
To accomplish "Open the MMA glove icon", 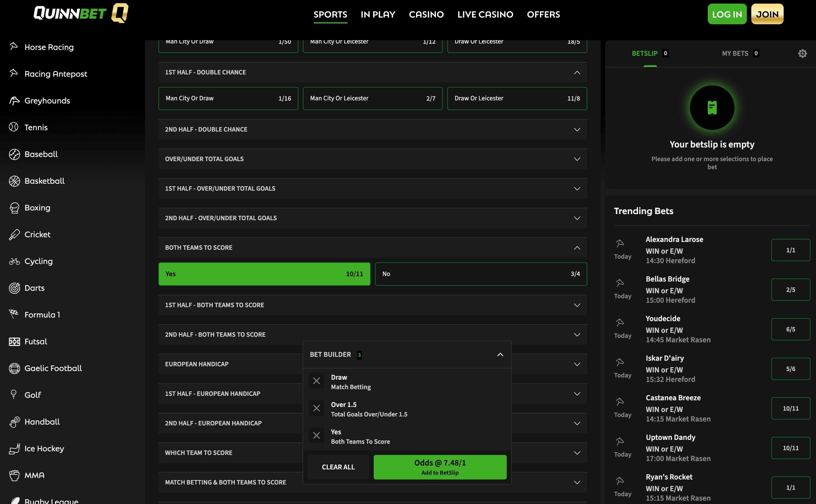I will (14, 475).
